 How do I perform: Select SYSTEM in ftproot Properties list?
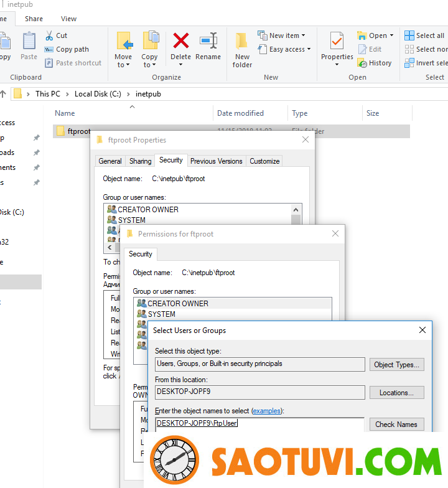pos(132,220)
